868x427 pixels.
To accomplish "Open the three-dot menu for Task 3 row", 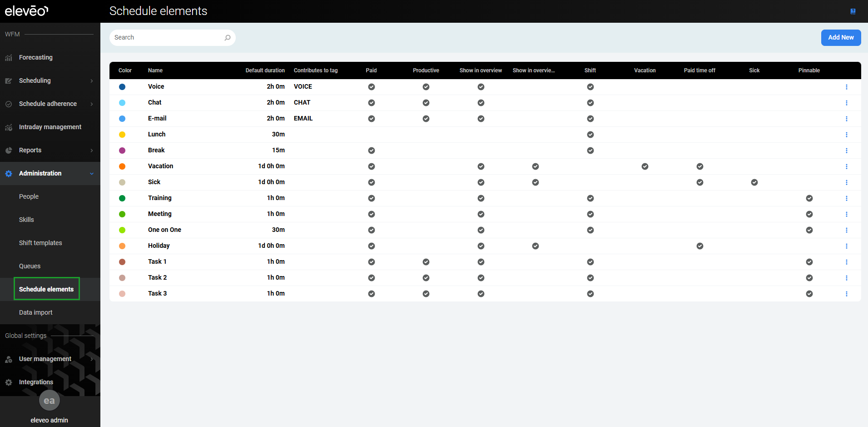I will click(847, 294).
